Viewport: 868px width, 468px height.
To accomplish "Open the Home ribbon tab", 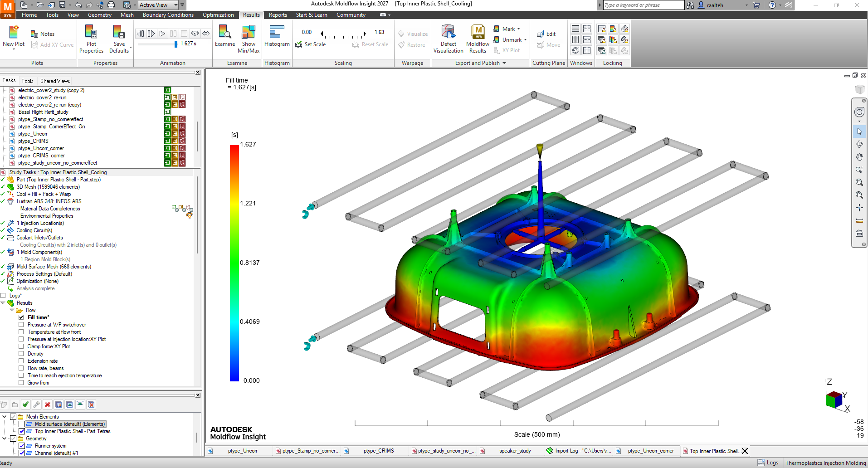I will [x=29, y=15].
